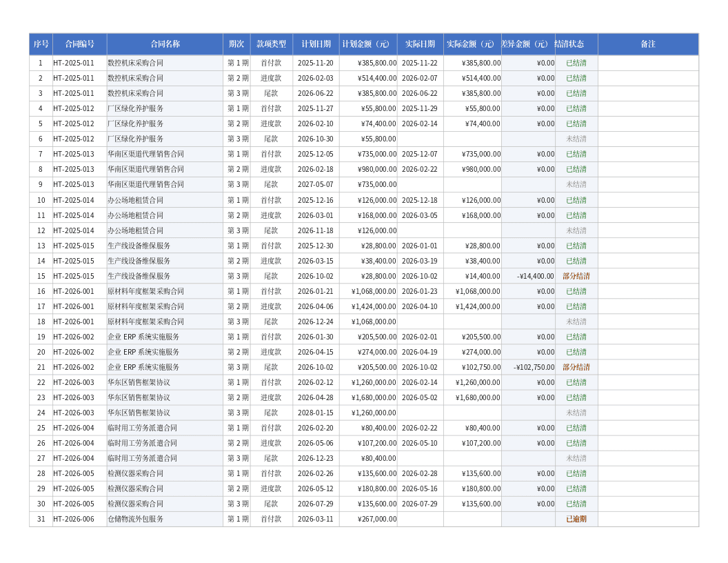
Task: Select actual date 2026-05-16
Action: (x=420, y=488)
